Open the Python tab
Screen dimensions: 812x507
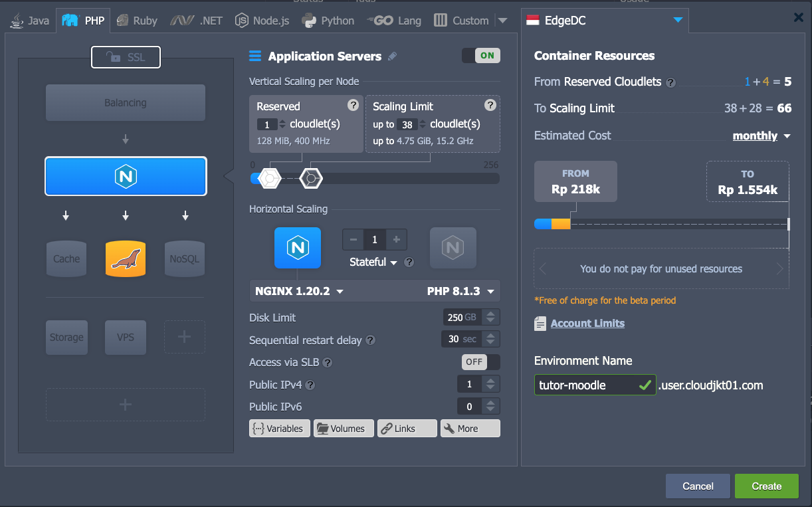coord(328,21)
